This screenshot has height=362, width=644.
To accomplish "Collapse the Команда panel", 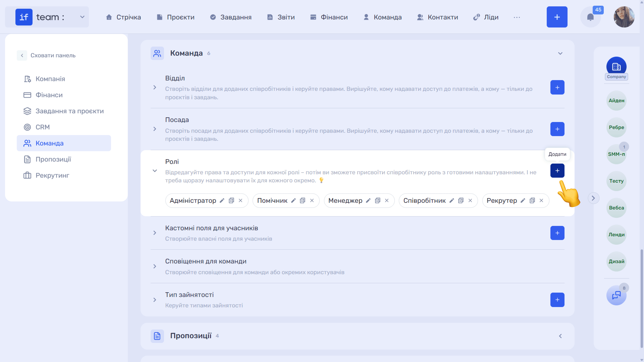I will (x=560, y=53).
